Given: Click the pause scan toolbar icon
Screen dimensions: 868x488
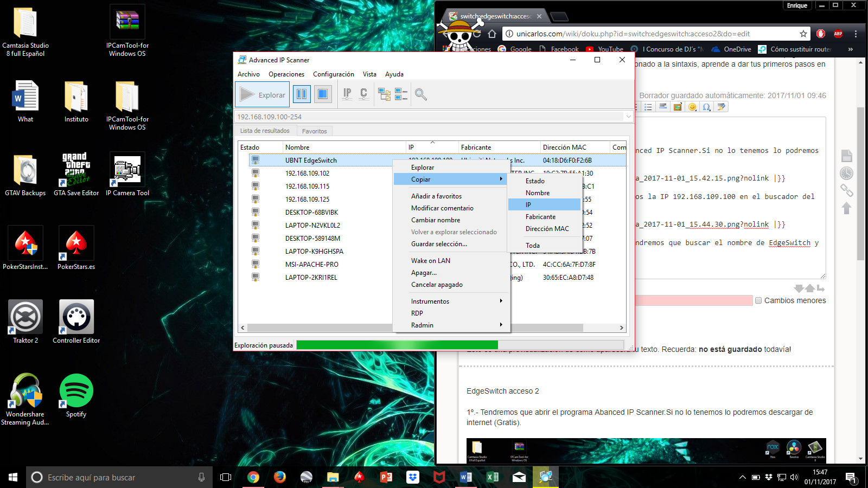Looking at the screenshot, I should coord(302,94).
